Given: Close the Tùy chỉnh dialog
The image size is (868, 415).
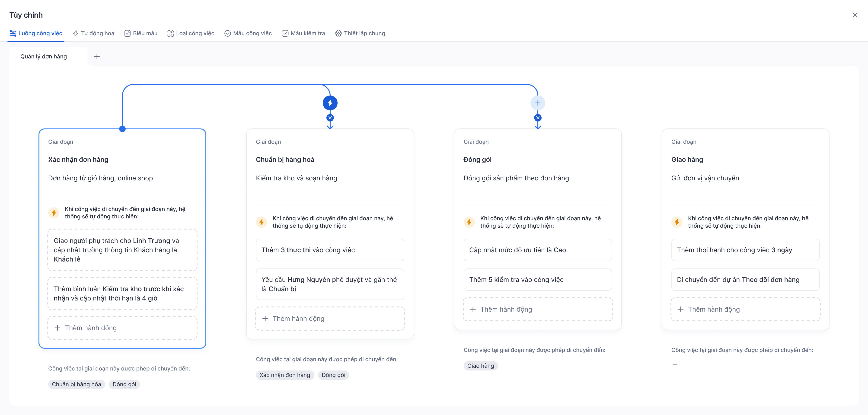Looking at the screenshot, I should pyautogui.click(x=855, y=15).
